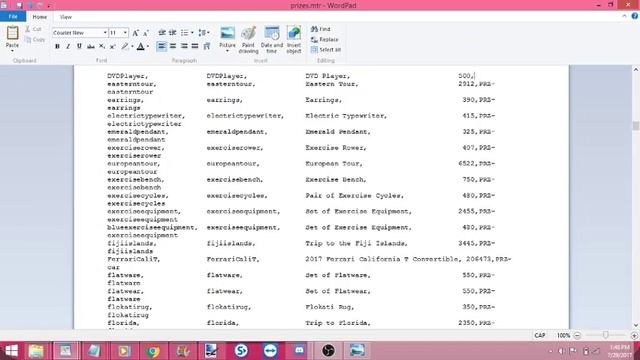Click the Find button
640x360 pixels.
321,29
